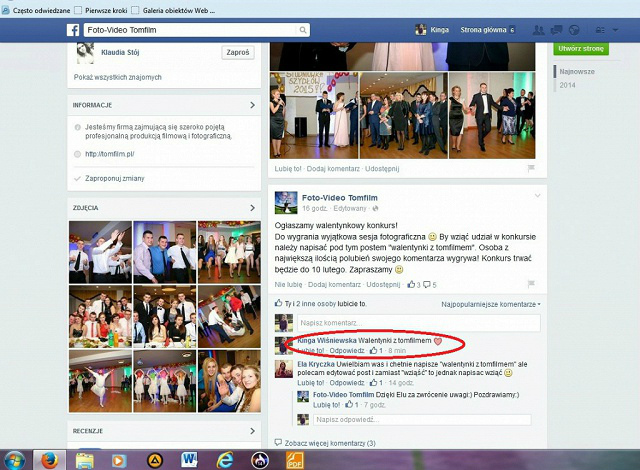This screenshot has height=470, width=640.
Task: Open the Studniówka Szydłów 2015 photo
Action: pos(314,115)
